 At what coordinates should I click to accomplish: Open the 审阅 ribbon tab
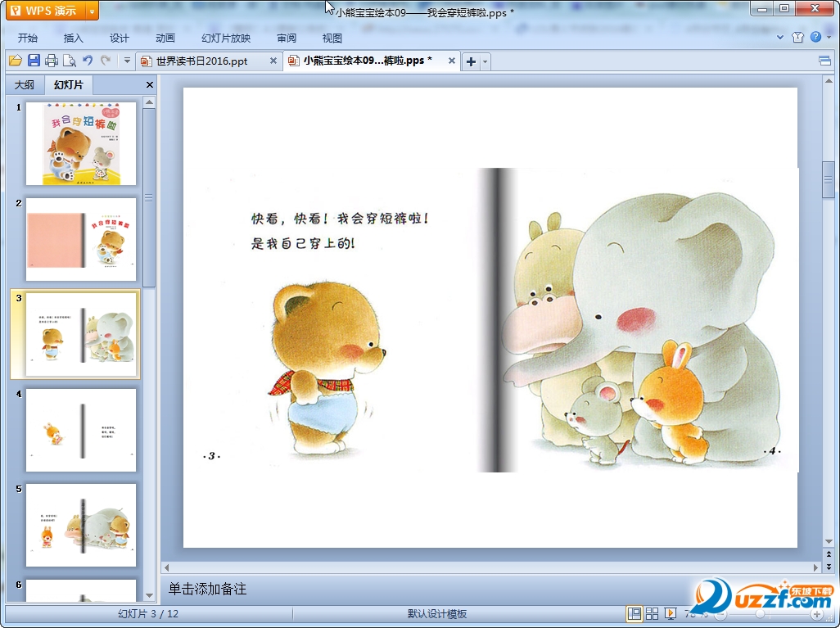click(287, 38)
